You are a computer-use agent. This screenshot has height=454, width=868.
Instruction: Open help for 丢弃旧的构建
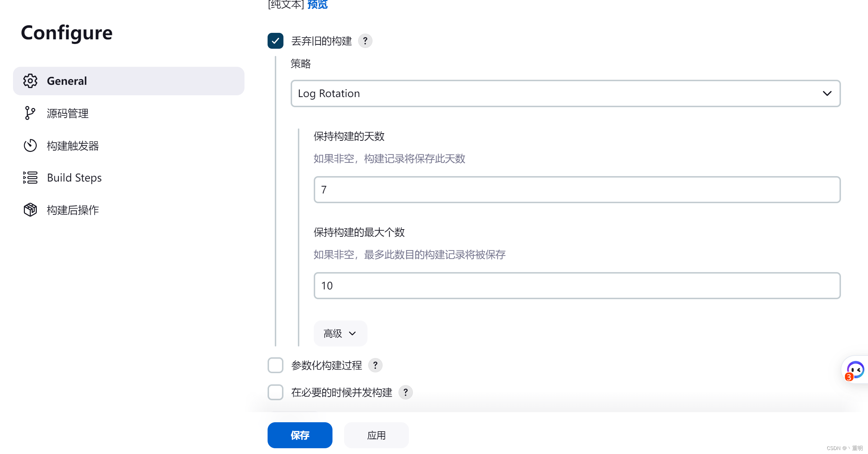coord(365,41)
